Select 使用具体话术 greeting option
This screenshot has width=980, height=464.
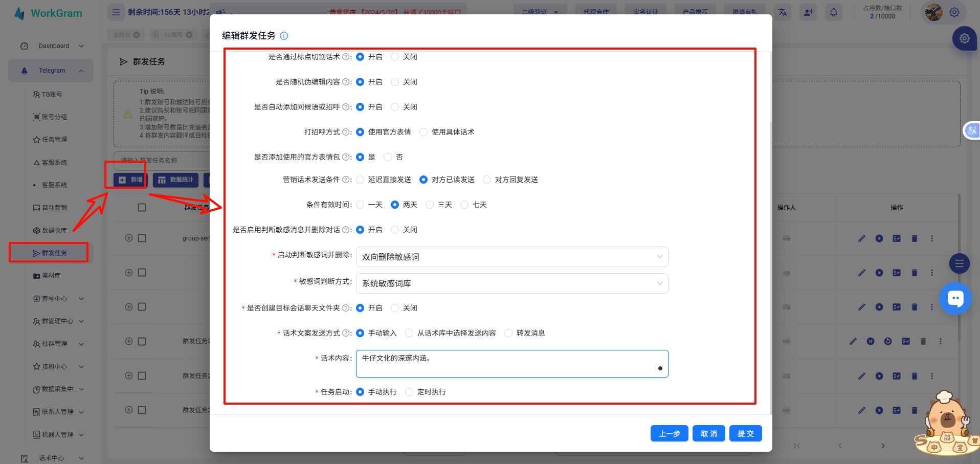tap(424, 132)
